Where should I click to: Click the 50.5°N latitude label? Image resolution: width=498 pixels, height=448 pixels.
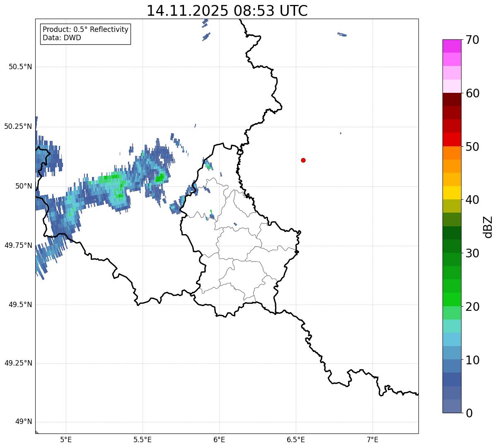click(20, 67)
